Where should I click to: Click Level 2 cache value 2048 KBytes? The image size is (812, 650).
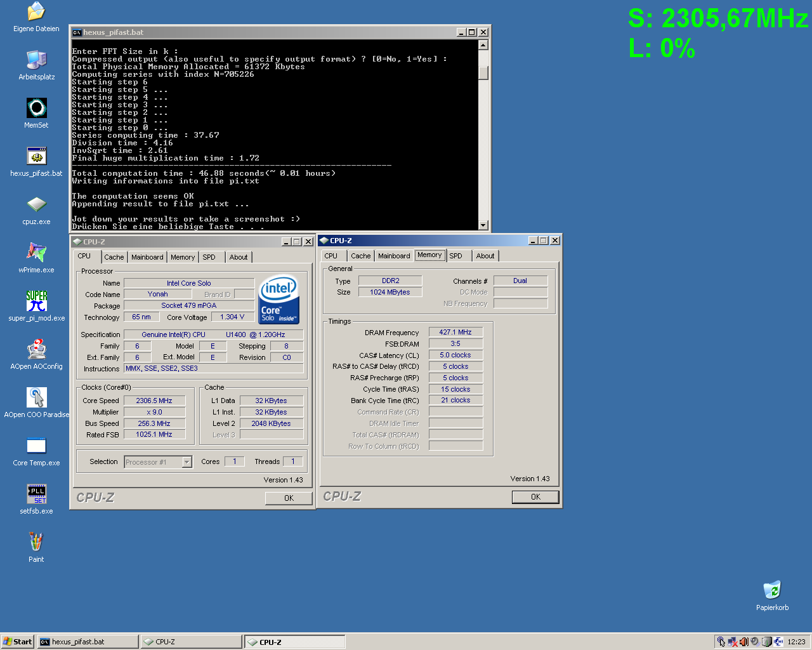pyautogui.click(x=271, y=423)
